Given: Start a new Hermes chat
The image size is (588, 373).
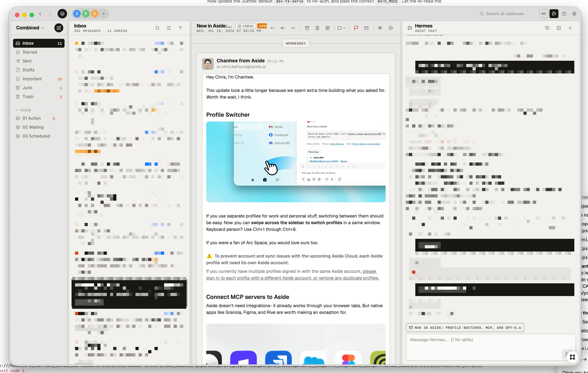Looking at the screenshot, I should [x=559, y=28].
